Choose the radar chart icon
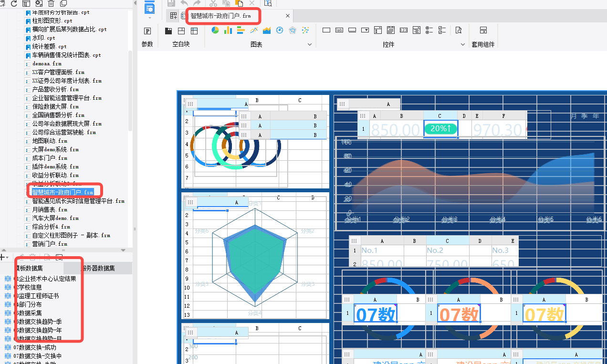This screenshot has width=607, height=364. (293, 31)
